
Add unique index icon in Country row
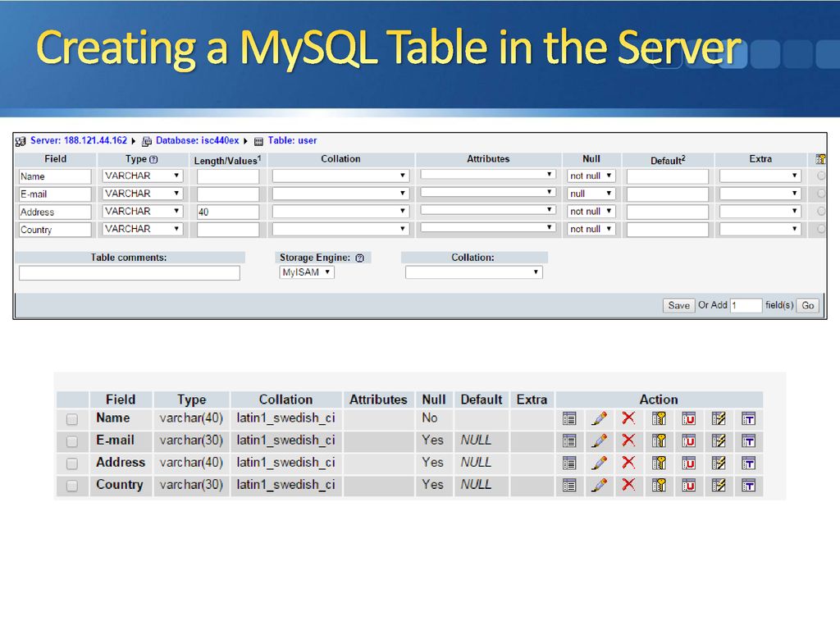tap(688, 486)
